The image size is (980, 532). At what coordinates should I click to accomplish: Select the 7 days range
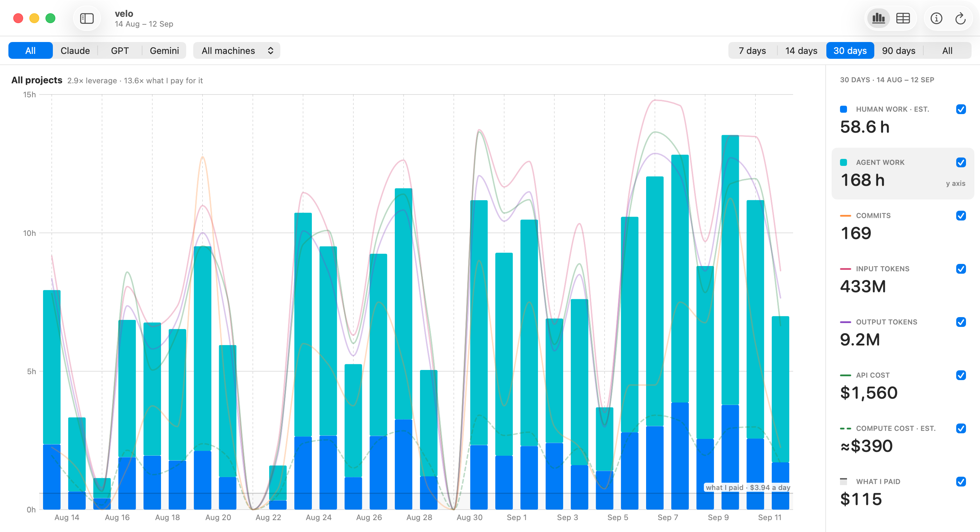752,51
